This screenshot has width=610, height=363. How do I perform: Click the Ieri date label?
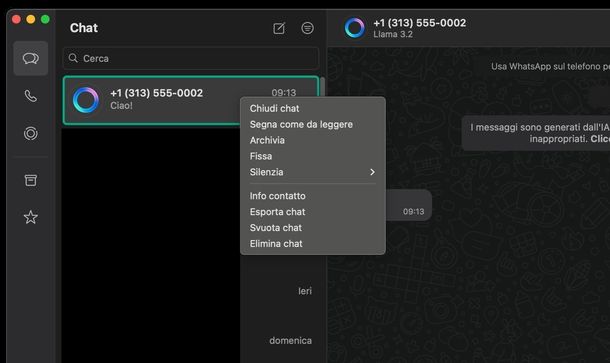305,291
